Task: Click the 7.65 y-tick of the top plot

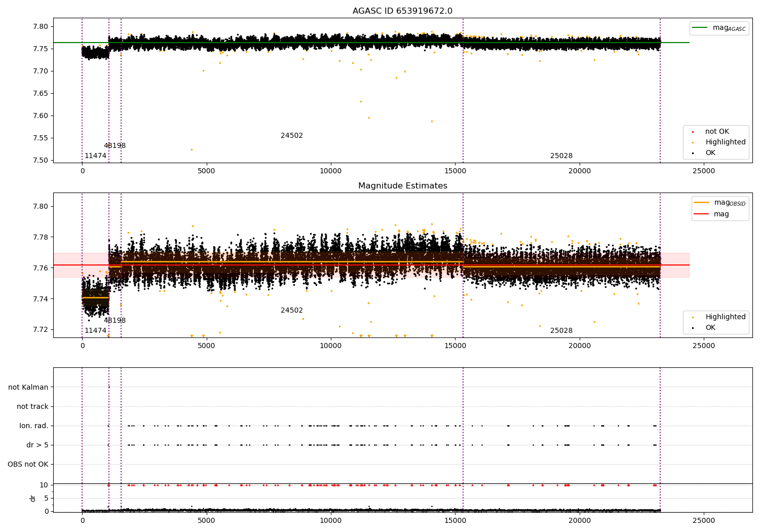Action: click(x=40, y=94)
